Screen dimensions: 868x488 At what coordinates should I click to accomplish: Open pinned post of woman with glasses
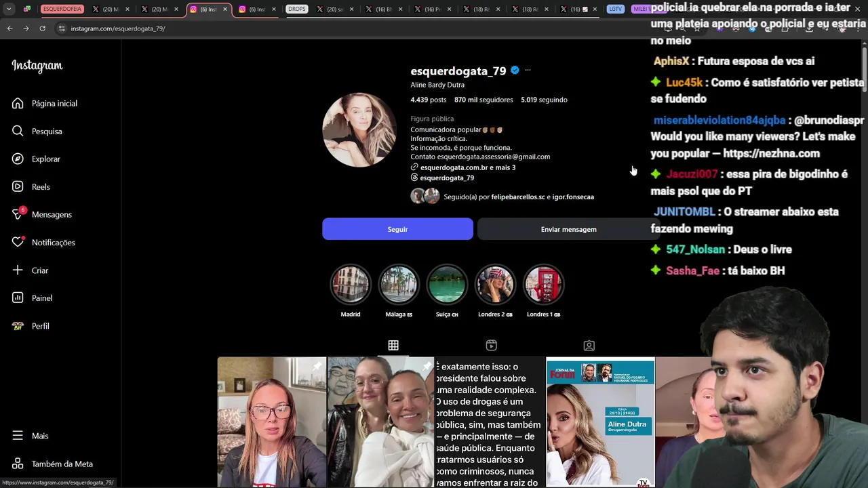pyautogui.click(x=272, y=422)
